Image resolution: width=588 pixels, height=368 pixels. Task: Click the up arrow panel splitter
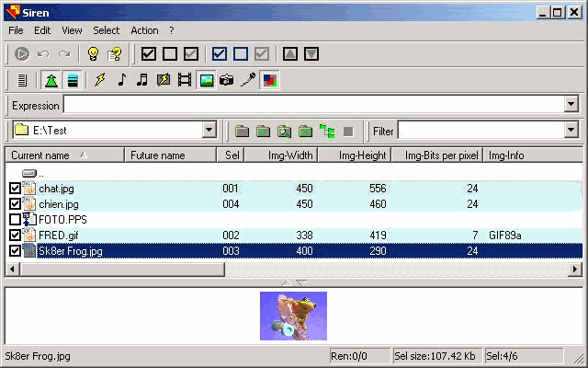[x=287, y=282]
